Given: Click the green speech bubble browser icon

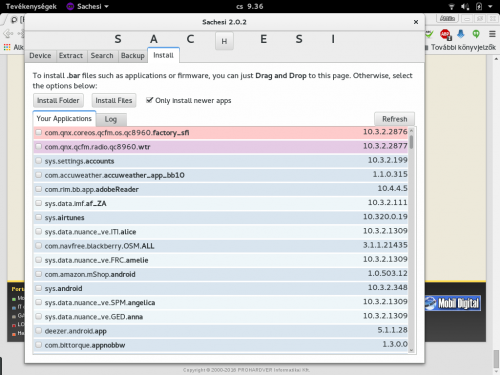Looking at the screenshot, I should pos(476,34).
